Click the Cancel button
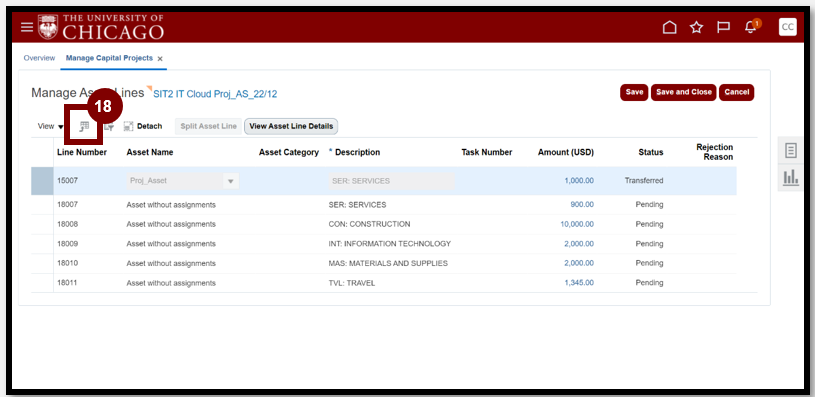 (737, 92)
